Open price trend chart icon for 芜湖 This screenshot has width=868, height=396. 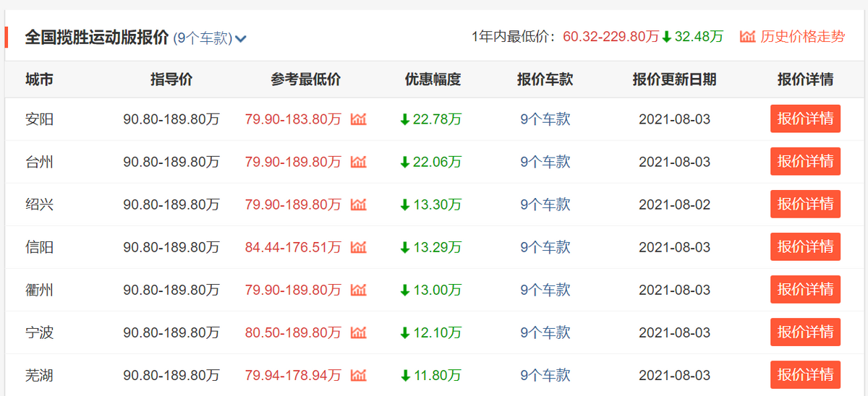click(359, 375)
